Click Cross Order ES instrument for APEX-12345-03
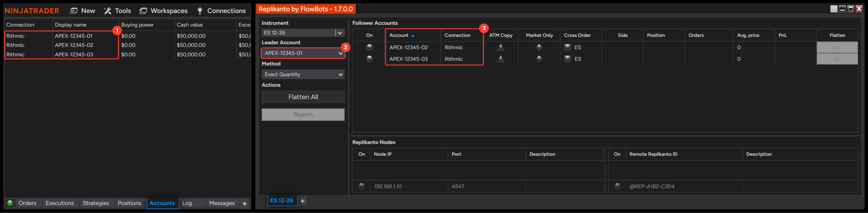The height and width of the screenshot is (213, 868). 577,59
